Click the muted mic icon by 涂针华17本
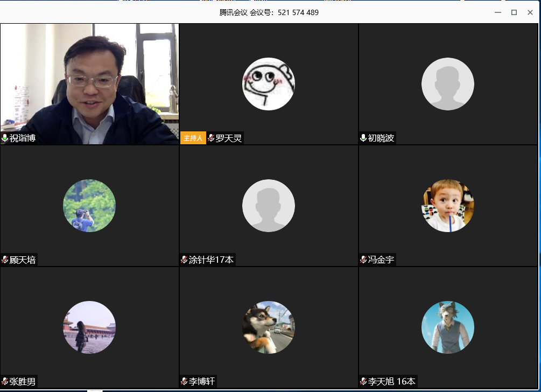 click(x=184, y=260)
